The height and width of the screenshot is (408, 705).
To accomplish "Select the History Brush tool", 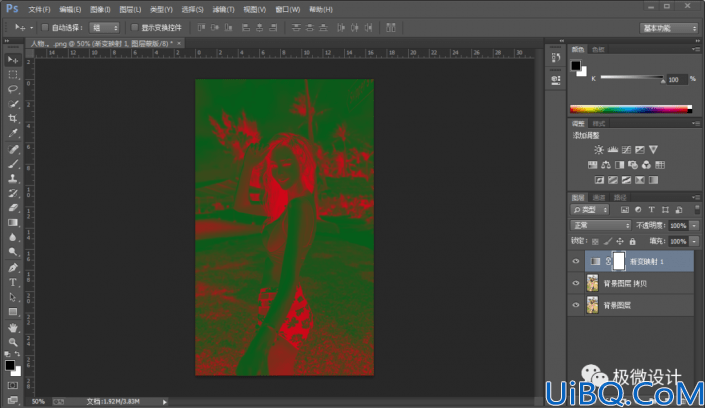I will (13, 193).
